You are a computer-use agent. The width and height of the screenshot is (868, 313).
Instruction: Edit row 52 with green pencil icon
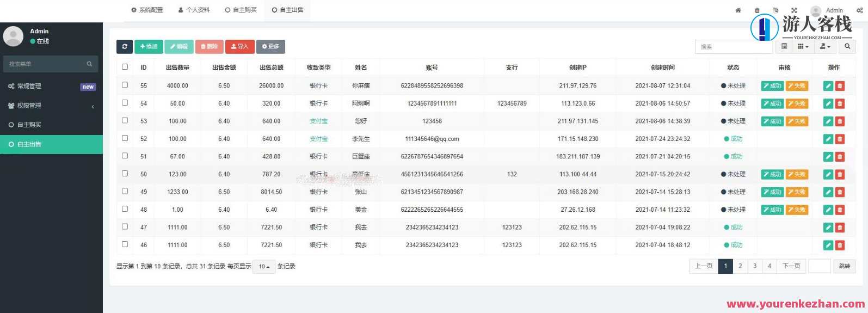point(828,139)
